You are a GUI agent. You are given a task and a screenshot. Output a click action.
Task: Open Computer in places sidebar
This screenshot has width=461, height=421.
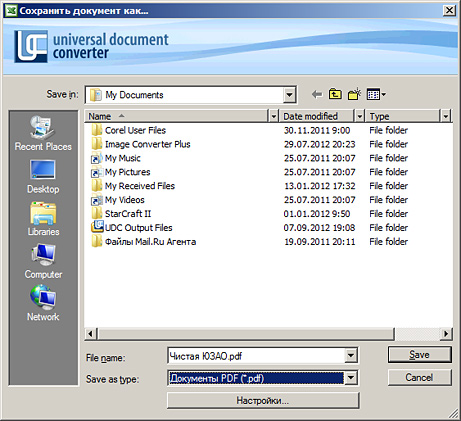[43, 261]
